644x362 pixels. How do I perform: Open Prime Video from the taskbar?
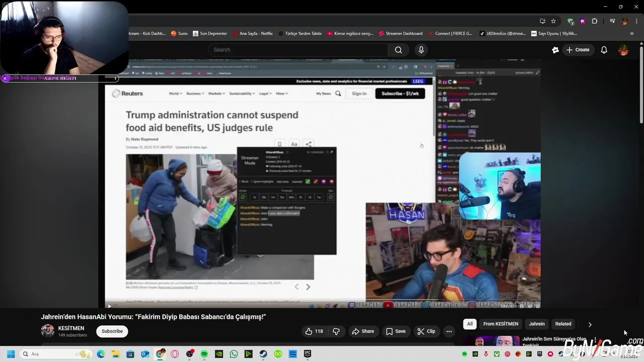[293, 354]
